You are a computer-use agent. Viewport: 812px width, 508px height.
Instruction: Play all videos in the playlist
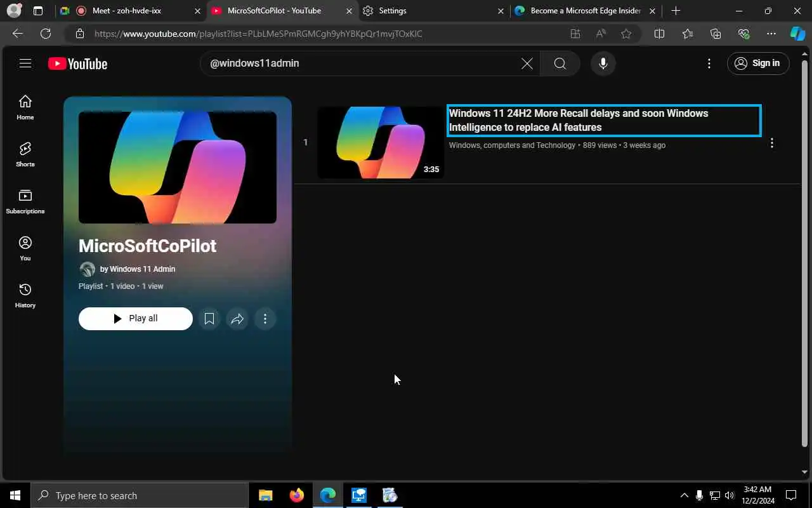pyautogui.click(x=136, y=319)
